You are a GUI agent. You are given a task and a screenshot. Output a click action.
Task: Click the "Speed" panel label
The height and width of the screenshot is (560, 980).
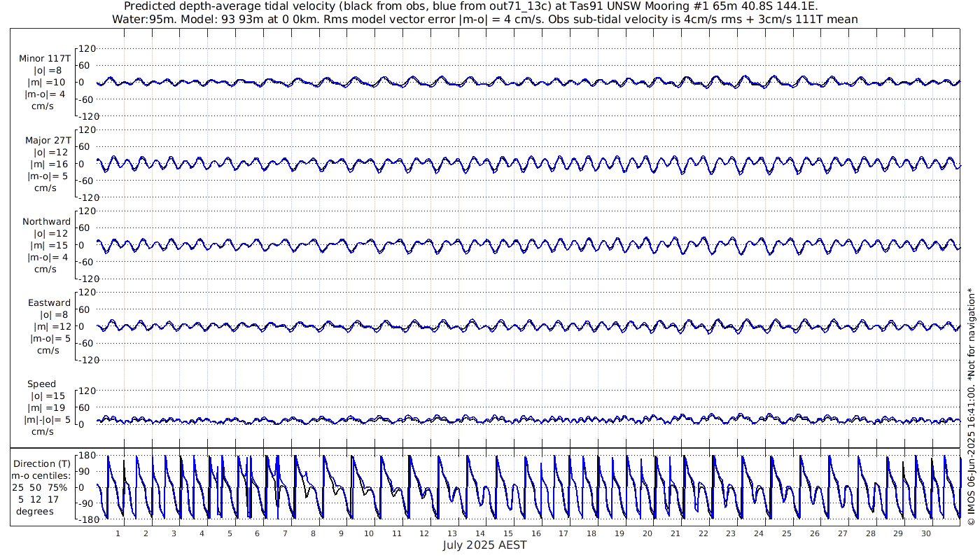point(41,384)
